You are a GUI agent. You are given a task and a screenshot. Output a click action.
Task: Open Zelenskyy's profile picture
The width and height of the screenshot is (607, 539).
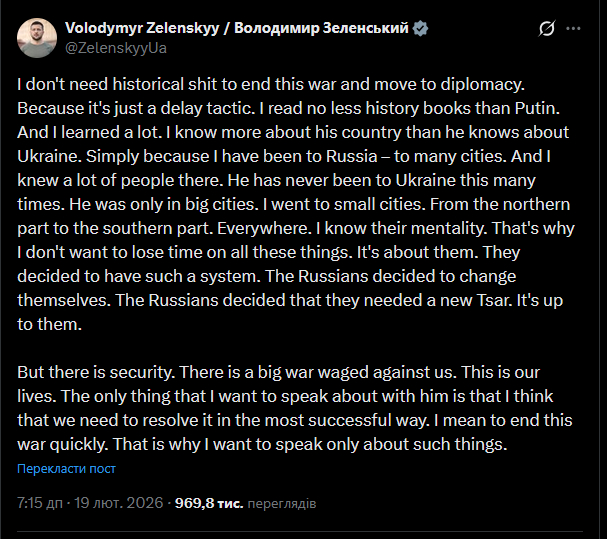[37, 38]
